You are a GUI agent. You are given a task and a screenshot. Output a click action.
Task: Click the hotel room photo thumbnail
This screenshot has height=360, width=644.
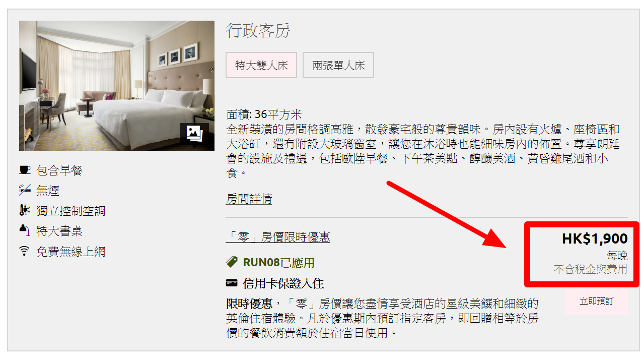pyautogui.click(x=117, y=86)
